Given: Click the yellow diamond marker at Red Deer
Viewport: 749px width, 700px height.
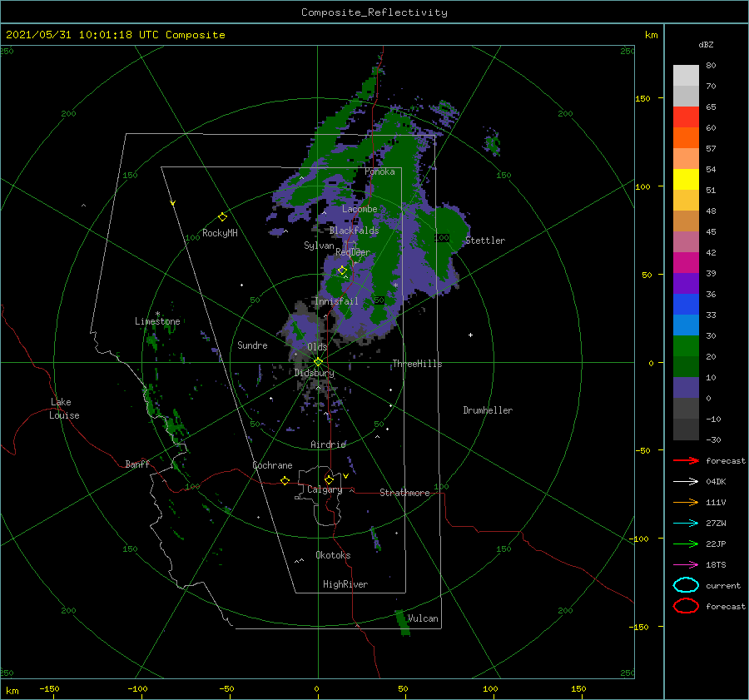Looking at the screenshot, I should pos(342,271).
